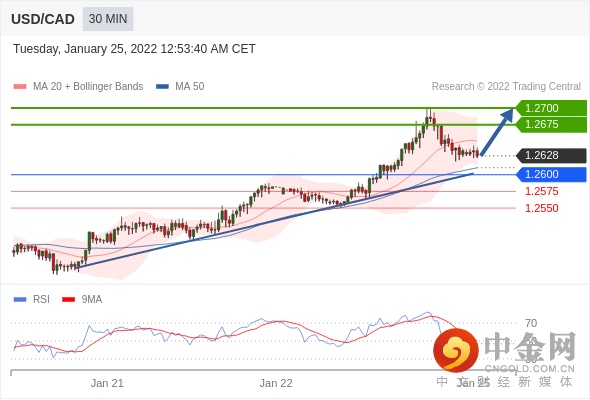Click the RSI 70 level label

click(531, 323)
